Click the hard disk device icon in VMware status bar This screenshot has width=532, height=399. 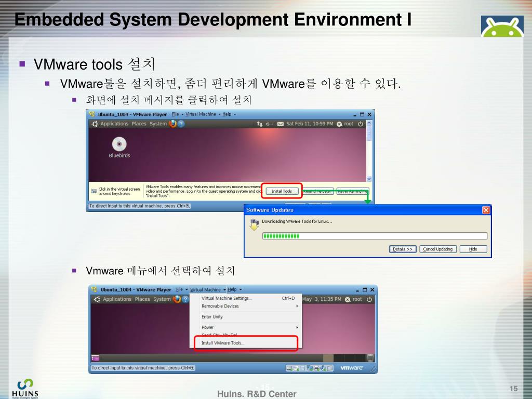289,368
